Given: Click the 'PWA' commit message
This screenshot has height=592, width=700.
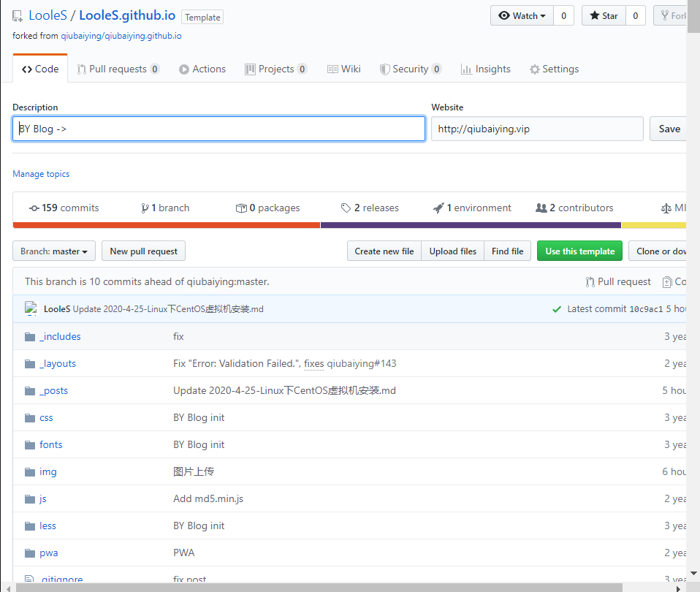Looking at the screenshot, I should (x=184, y=553).
